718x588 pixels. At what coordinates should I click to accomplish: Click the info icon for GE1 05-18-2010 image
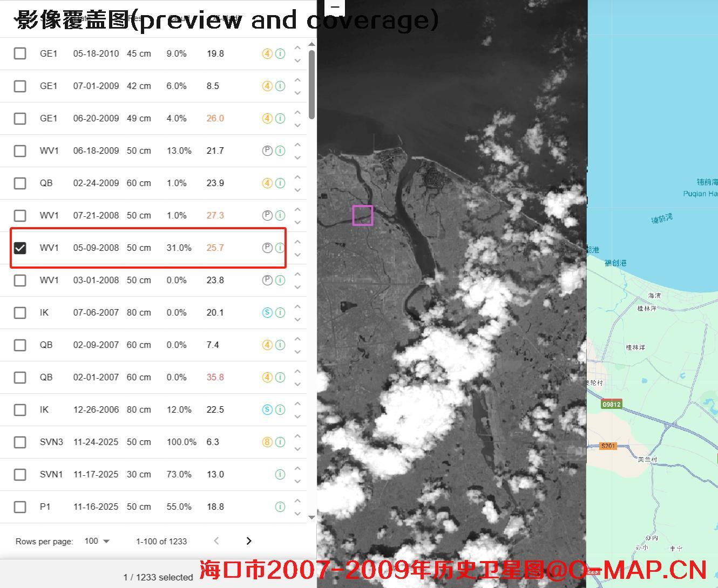pos(280,53)
